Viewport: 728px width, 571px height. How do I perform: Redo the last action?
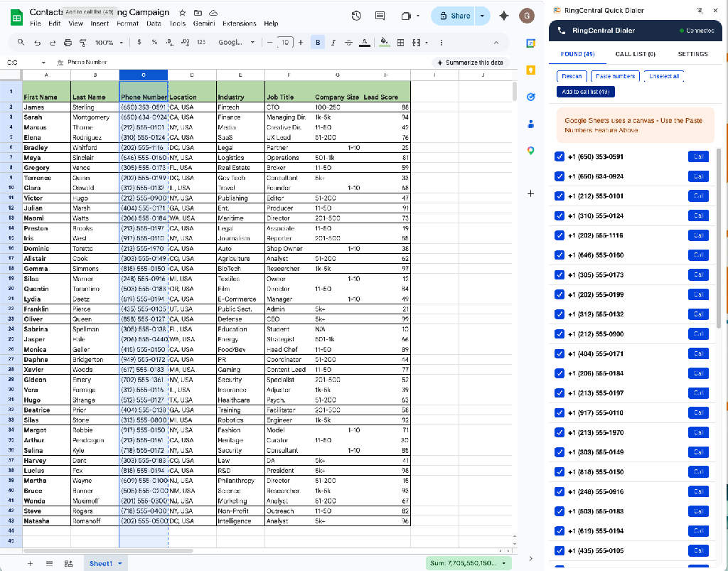(x=53, y=42)
